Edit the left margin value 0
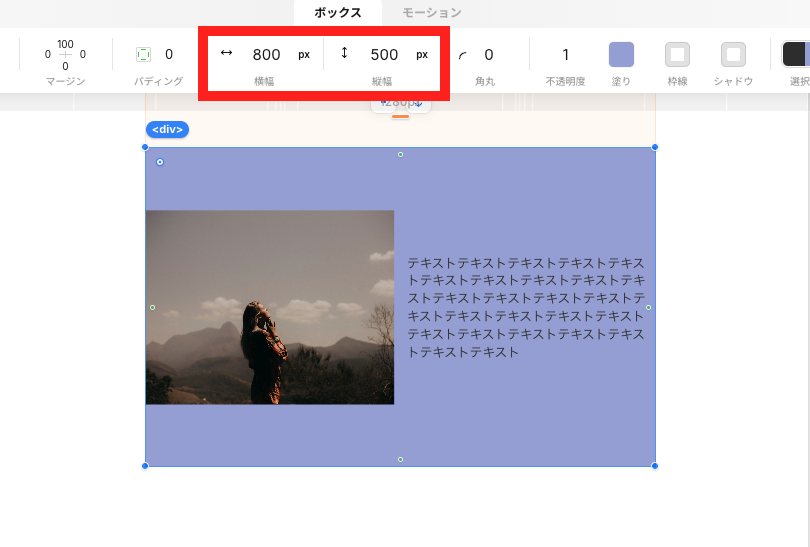The image size is (810, 547). 48,54
